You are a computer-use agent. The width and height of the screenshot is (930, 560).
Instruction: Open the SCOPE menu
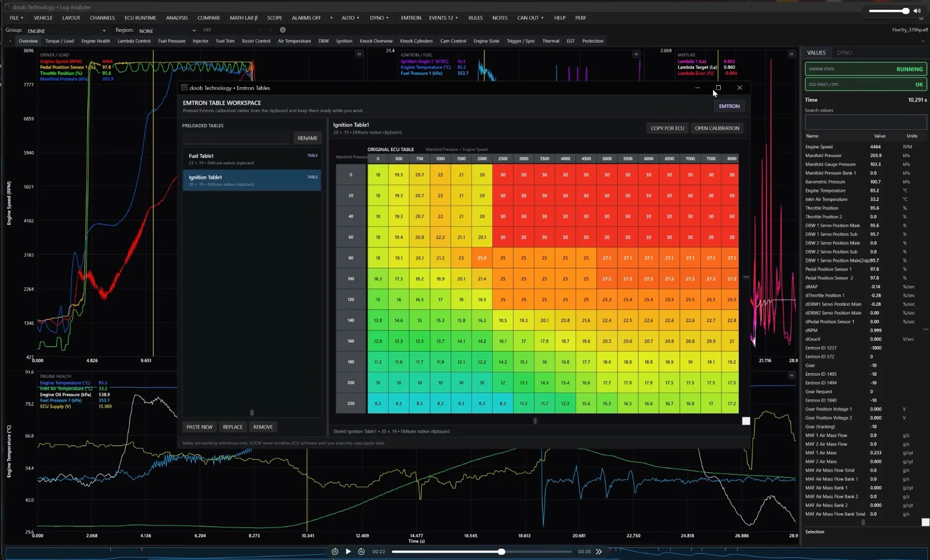(274, 18)
